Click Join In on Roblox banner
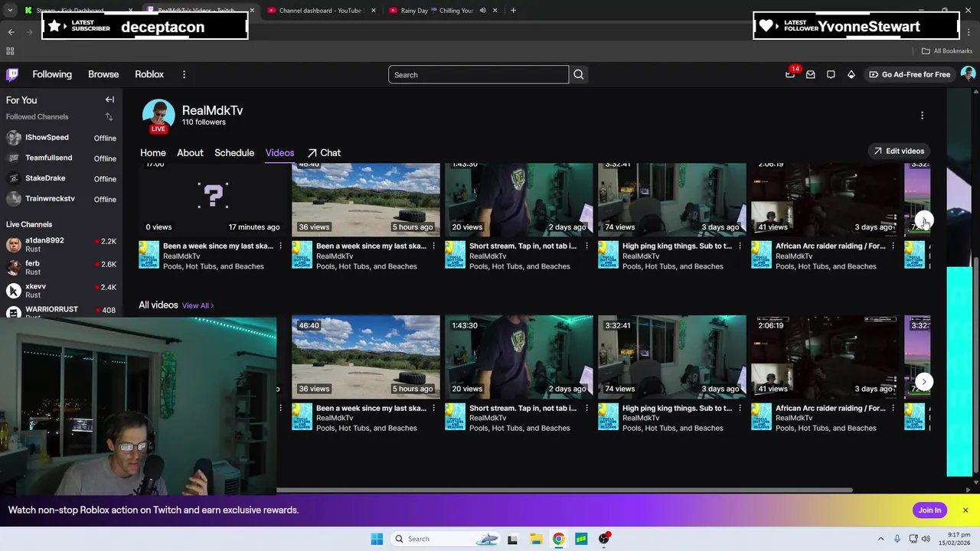The width and height of the screenshot is (980, 551). click(x=929, y=510)
